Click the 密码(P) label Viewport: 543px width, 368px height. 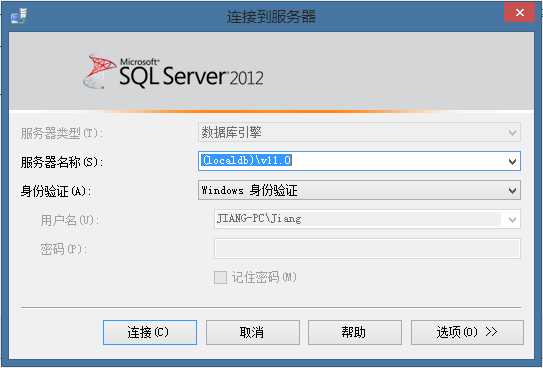pos(63,249)
